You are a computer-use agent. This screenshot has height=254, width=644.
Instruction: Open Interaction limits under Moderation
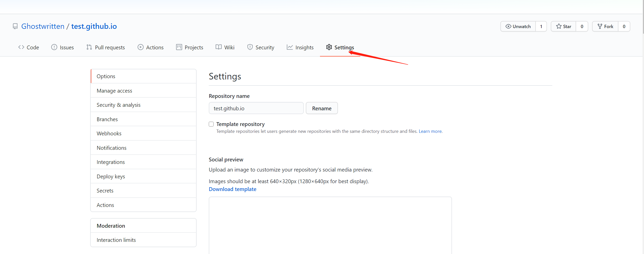point(144,240)
